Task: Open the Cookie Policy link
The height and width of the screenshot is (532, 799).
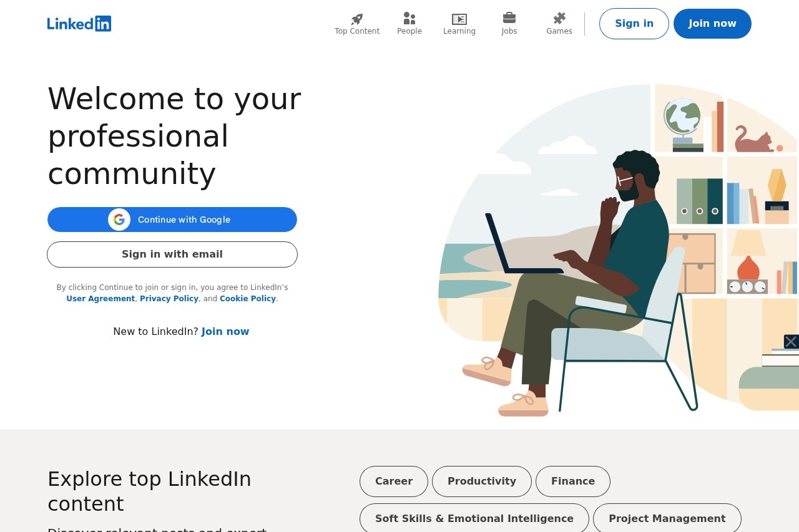Action: (248, 299)
